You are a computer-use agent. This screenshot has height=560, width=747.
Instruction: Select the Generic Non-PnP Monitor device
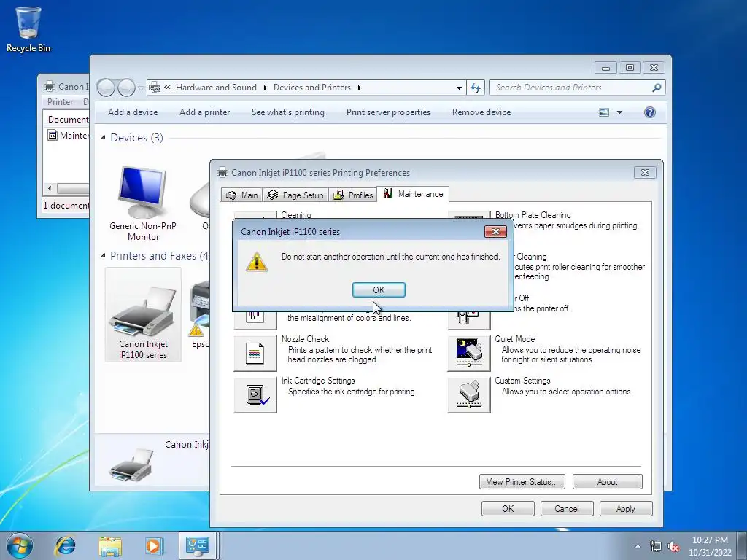pos(143,203)
